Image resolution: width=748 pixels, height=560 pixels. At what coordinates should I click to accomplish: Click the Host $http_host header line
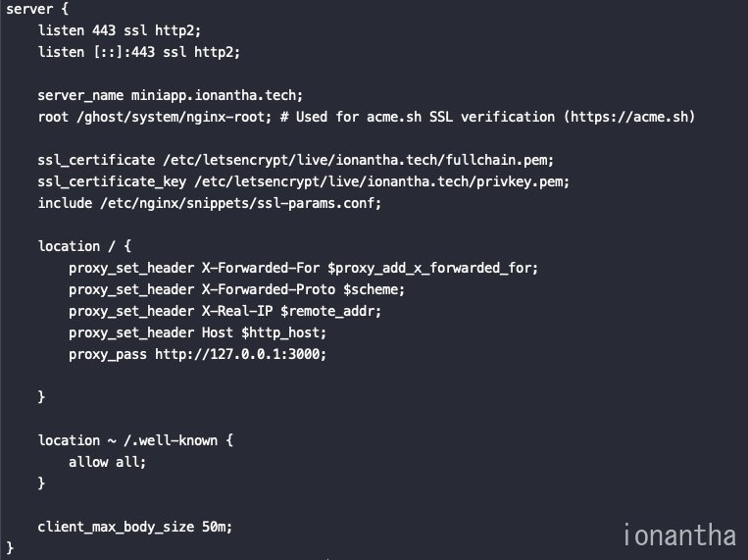(x=197, y=332)
